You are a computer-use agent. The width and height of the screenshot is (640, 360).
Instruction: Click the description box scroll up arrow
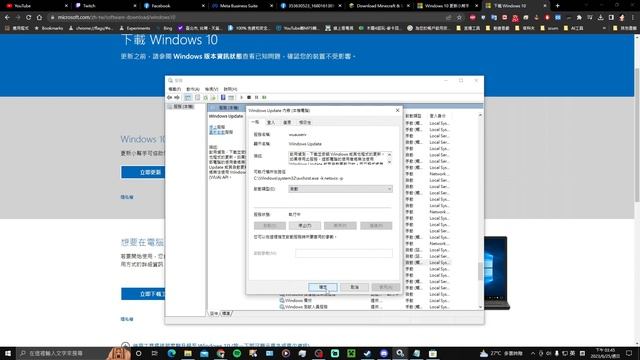[389, 154]
